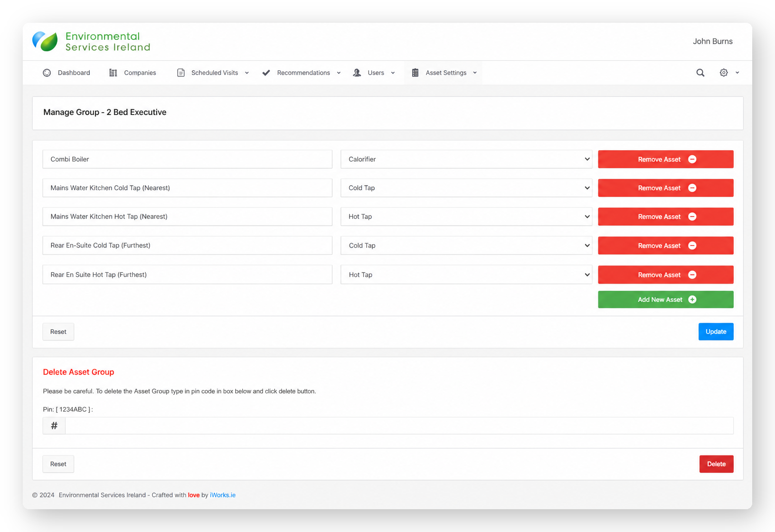Click the Scheduled Visits document icon
This screenshot has height=532, width=775.
point(181,73)
